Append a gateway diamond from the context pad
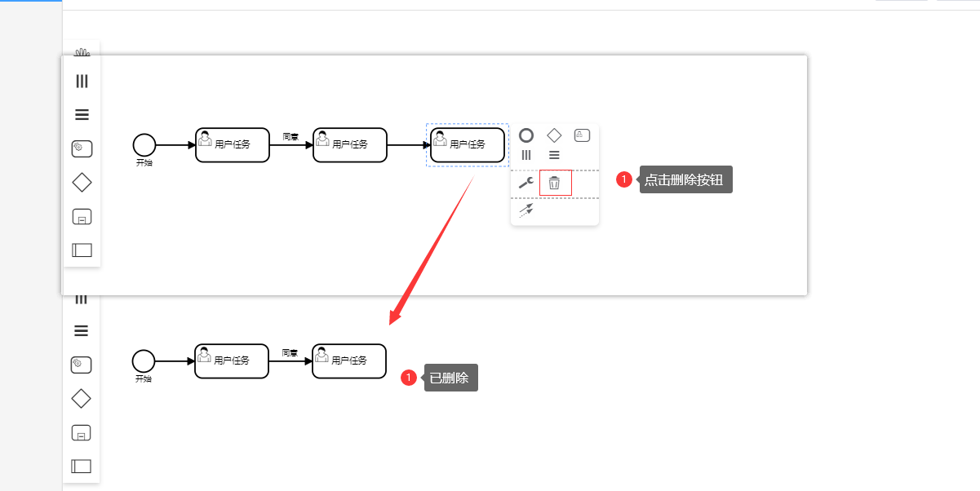The width and height of the screenshot is (980, 491). tap(554, 135)
